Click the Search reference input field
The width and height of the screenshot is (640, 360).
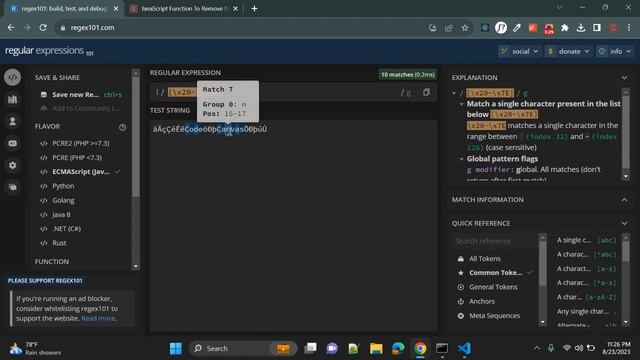495,241
